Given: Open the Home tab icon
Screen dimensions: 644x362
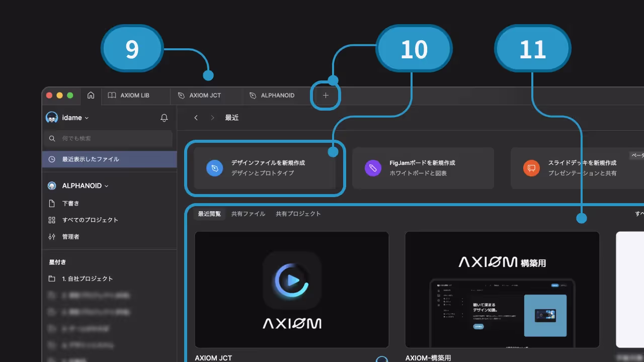Looking at the screenshot, I should (x=91, y=95).
